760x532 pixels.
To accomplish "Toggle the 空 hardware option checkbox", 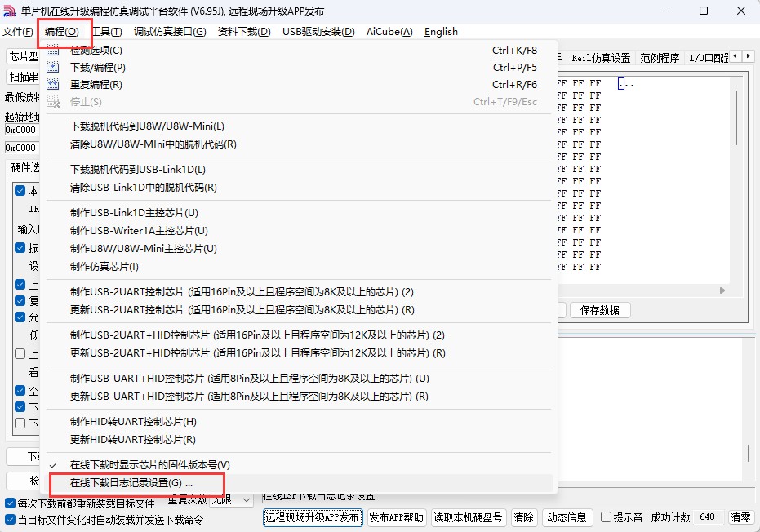I will (x=20, y=390).
